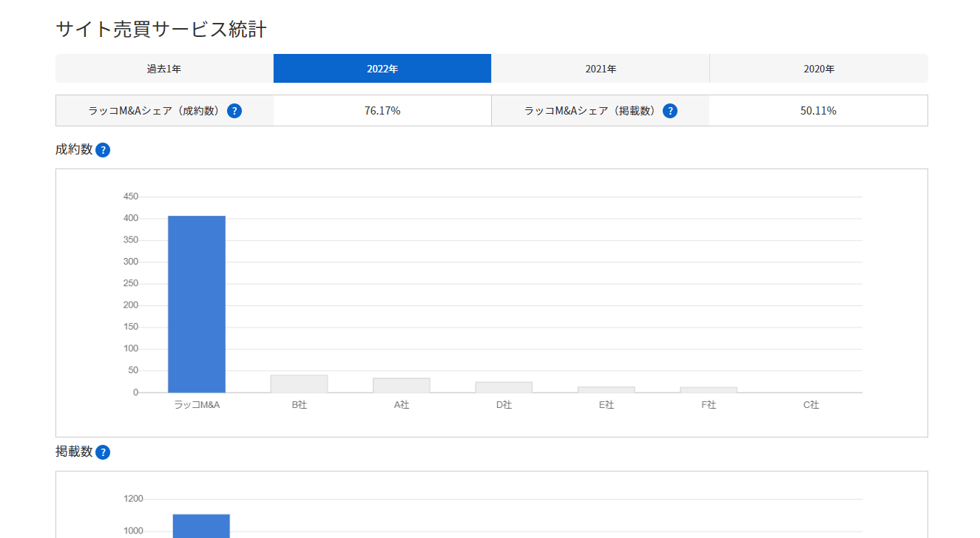Switch to the 2021年 tab

click(600, 68)
